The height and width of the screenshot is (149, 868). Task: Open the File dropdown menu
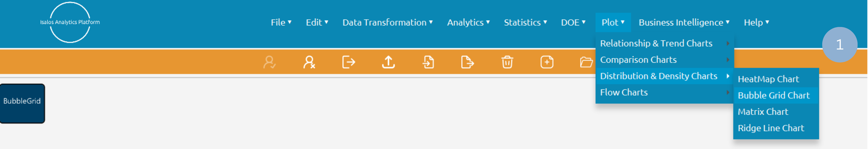(281, 22)
